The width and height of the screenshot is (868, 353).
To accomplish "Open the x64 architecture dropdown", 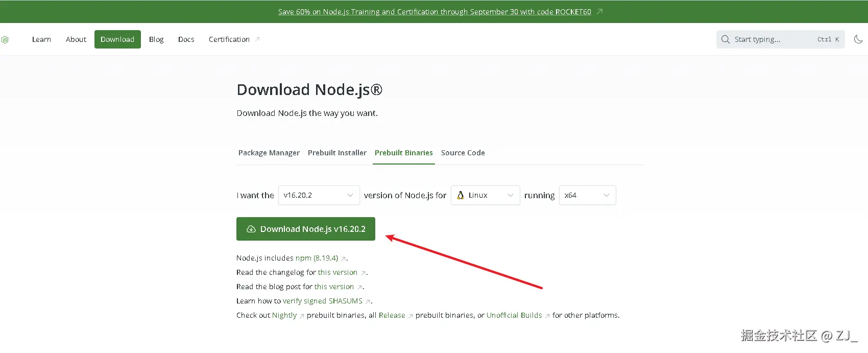I will point(588,195).
